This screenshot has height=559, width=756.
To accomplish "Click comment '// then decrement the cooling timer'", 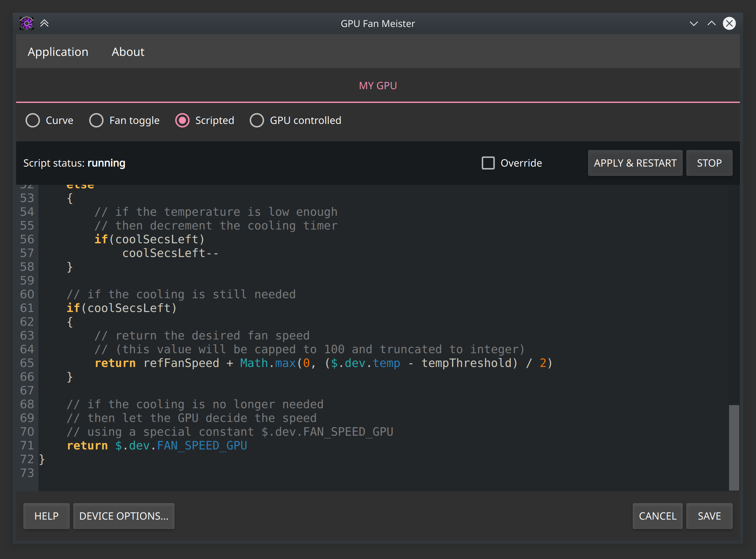I will tap(216, 226).
